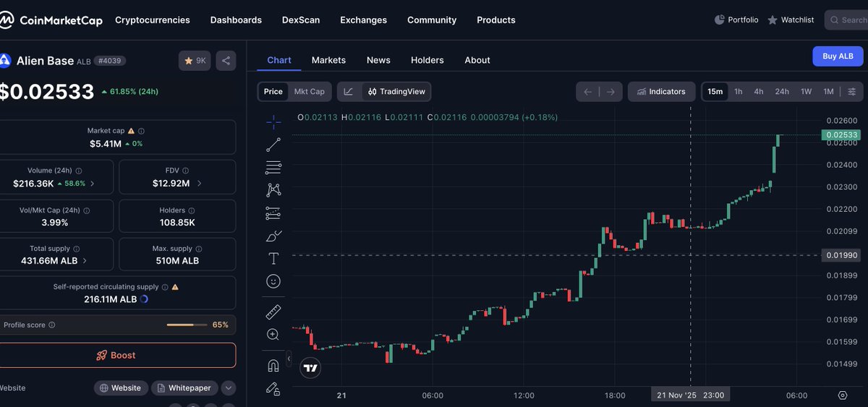Collapse the drawing toolbar arrow

pos(289,359)
